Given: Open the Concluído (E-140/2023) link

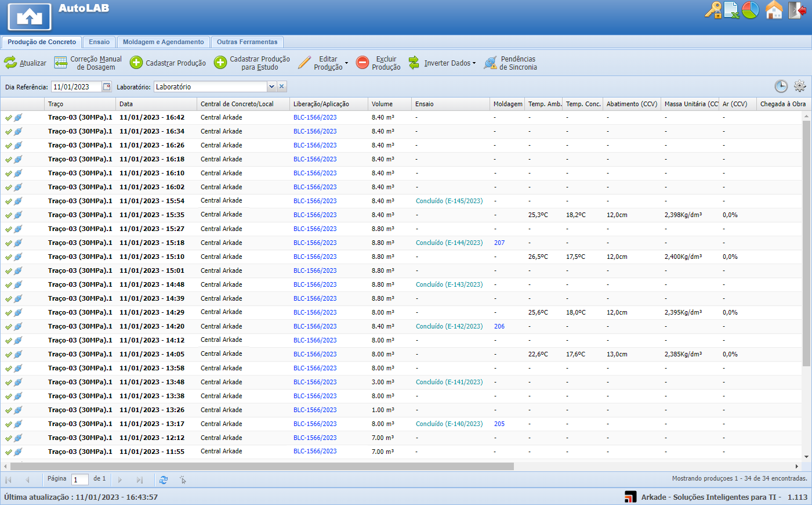Looking at the screenshot, I should pyautogui.click(x=449, y=424).
